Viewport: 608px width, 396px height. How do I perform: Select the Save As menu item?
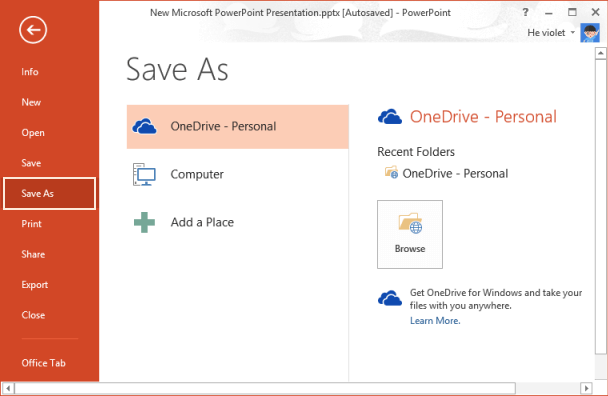point(49,194)
